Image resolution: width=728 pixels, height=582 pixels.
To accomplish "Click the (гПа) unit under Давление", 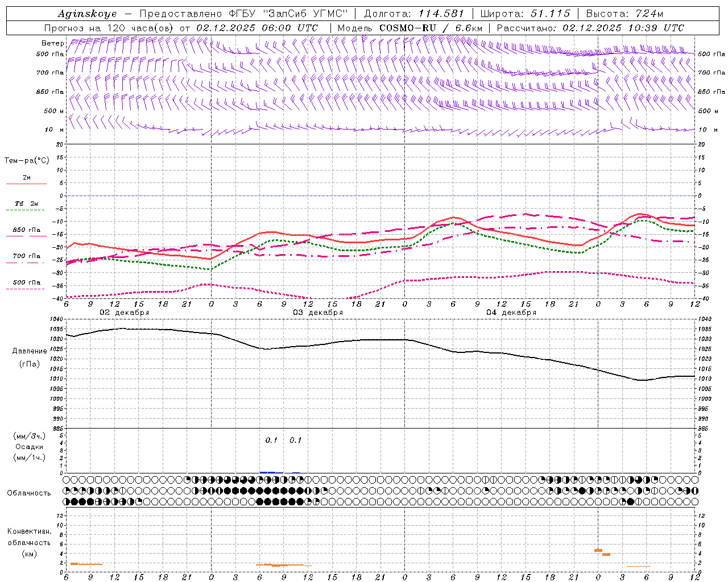I will pyautogui.click(x=30, y=364).
